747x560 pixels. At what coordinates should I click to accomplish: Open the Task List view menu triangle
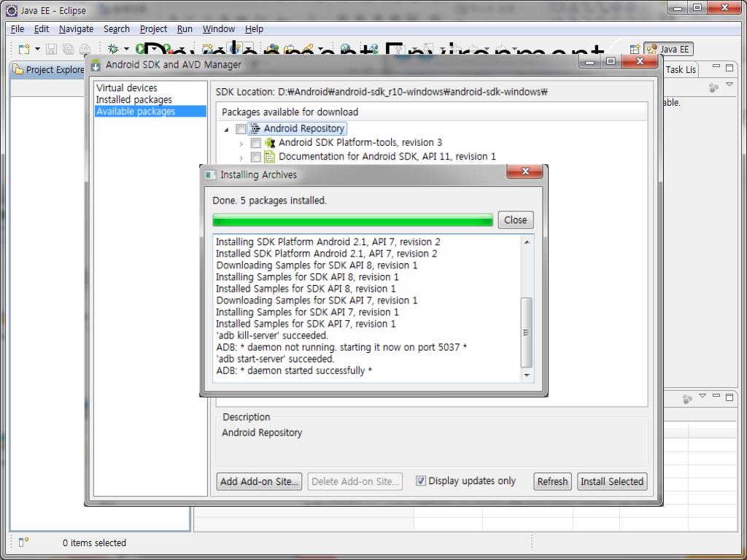[x=729, y=85]
